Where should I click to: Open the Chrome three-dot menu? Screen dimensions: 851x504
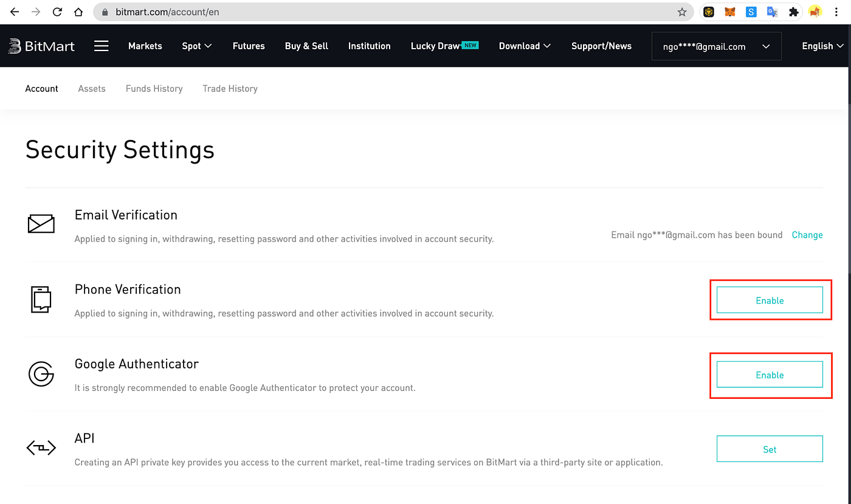[836, 12]
